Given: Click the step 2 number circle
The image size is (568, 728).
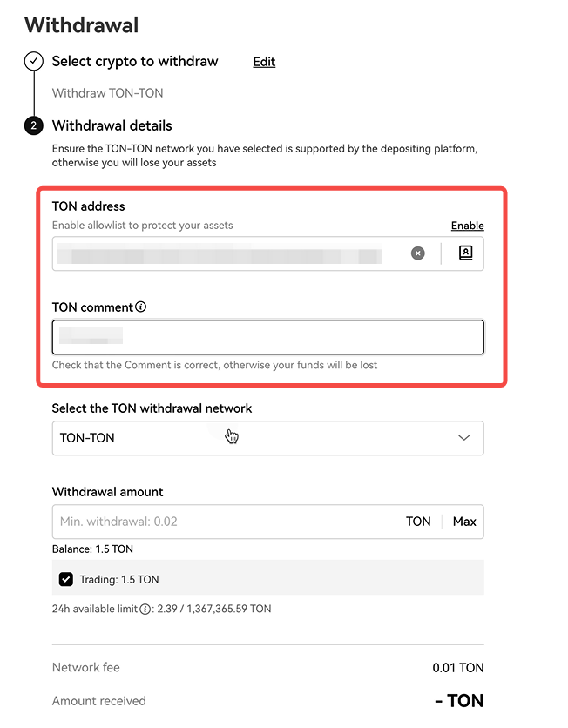Looking at the screenshot, I should click(34, 126).
